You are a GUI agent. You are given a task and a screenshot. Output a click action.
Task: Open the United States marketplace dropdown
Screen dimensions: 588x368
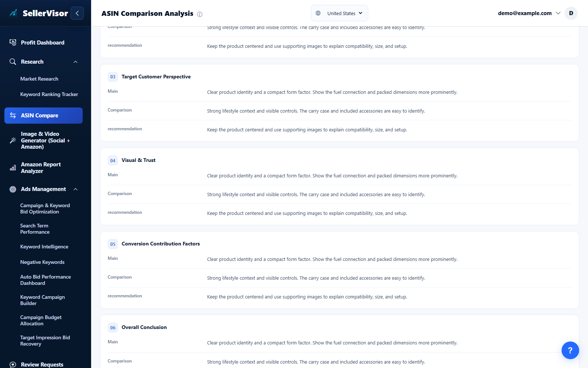pyautogui.click(x=340, y=13)
